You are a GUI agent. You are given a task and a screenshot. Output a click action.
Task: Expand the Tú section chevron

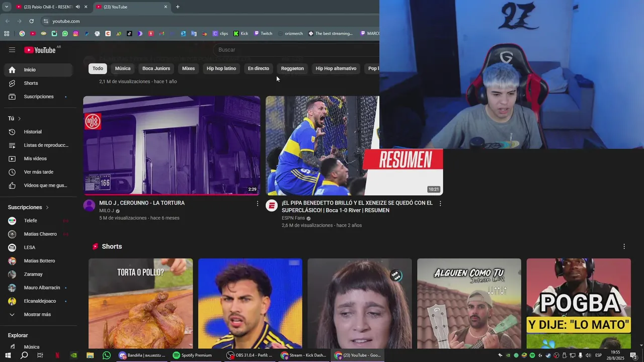pos(19,119)
